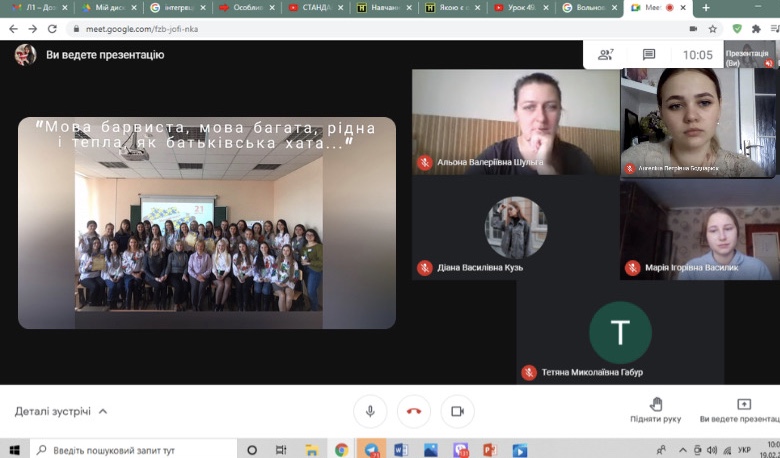Open volume control in system tray
The image size is (780, 458).
[712, 450]
